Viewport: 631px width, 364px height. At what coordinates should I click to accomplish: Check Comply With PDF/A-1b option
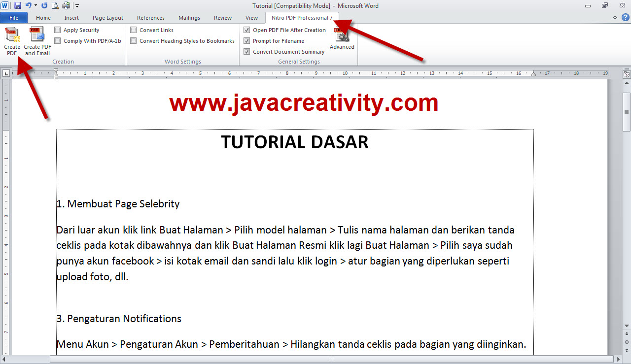pyautogui.click(x=58, y=41)
